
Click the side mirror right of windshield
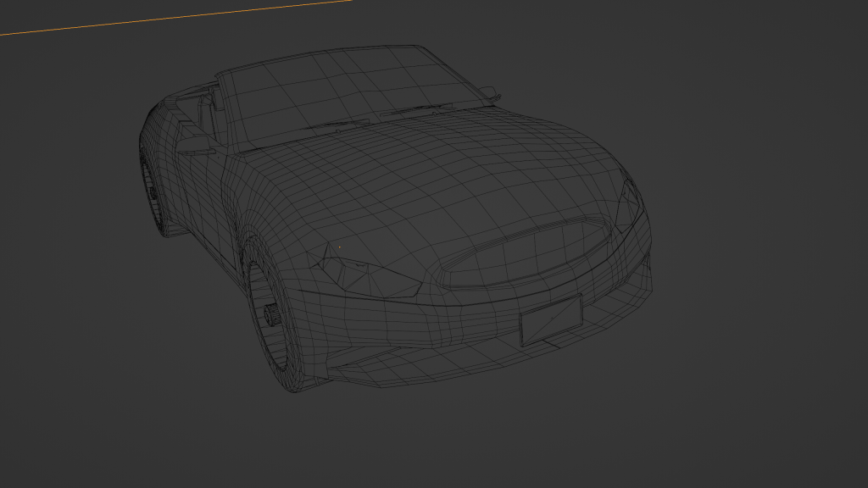pyautogui.click(x=490, y=92)
